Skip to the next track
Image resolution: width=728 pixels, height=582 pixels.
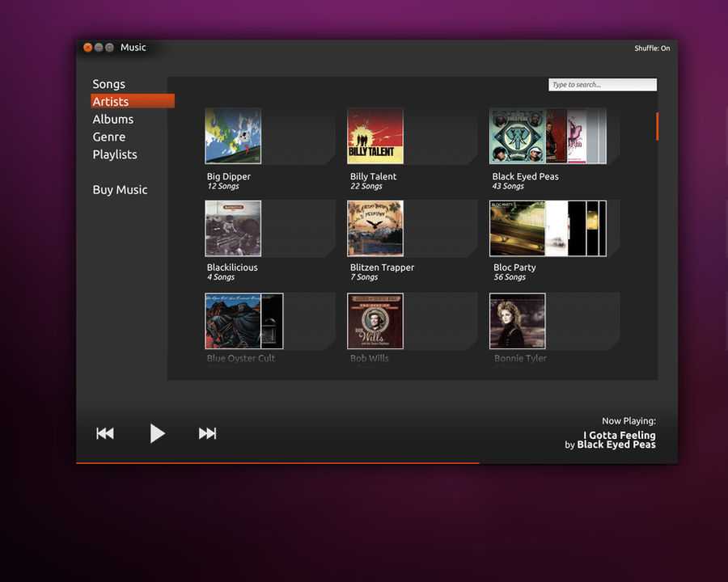tap(208, 433)
